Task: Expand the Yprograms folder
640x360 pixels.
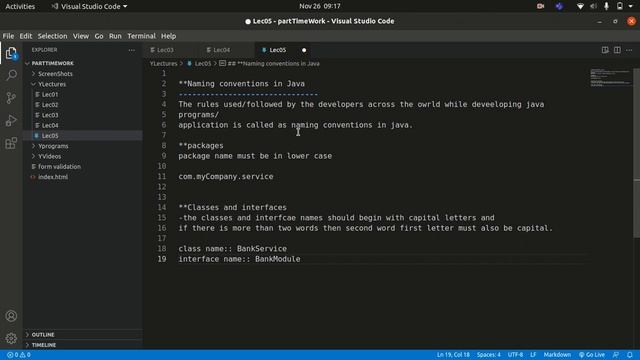Action: (x=53, y=146)
